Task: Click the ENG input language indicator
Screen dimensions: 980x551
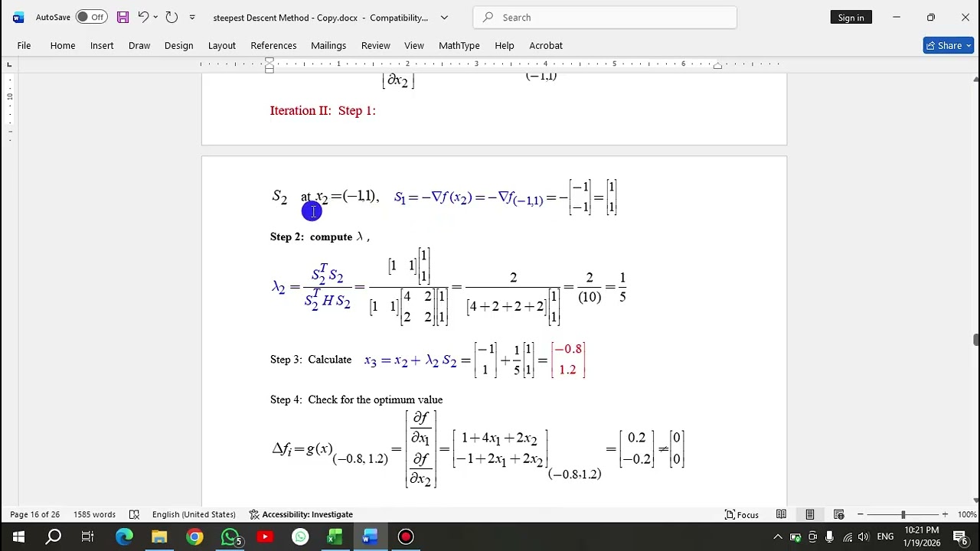Action: pyautogui.click(x=885, y=537)
